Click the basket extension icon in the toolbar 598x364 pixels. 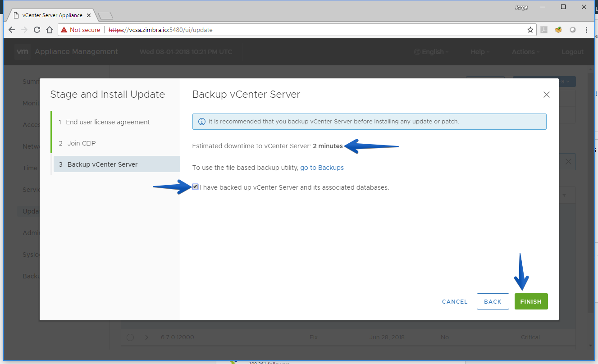558,30
